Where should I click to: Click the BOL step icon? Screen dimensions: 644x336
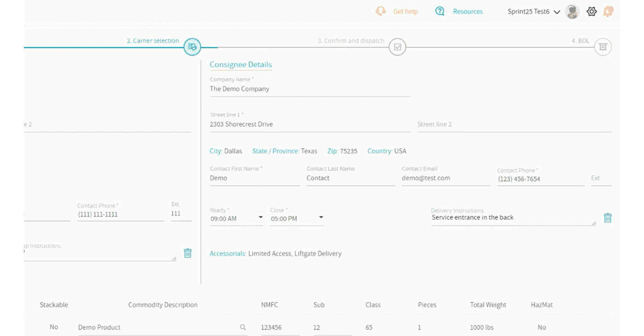click(x=603, y=47)
